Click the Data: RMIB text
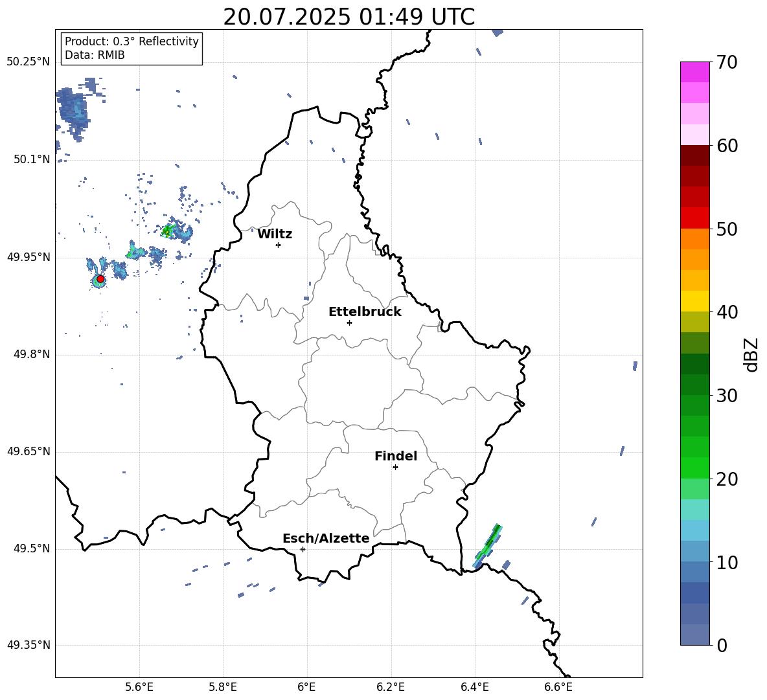 click(x=95, y=55)
